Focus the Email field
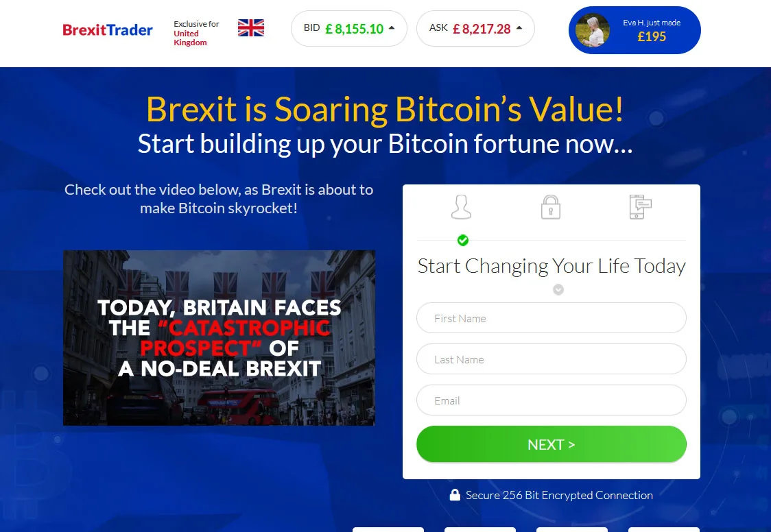Viewport: 771px width, 532px height. coord(551,400)
